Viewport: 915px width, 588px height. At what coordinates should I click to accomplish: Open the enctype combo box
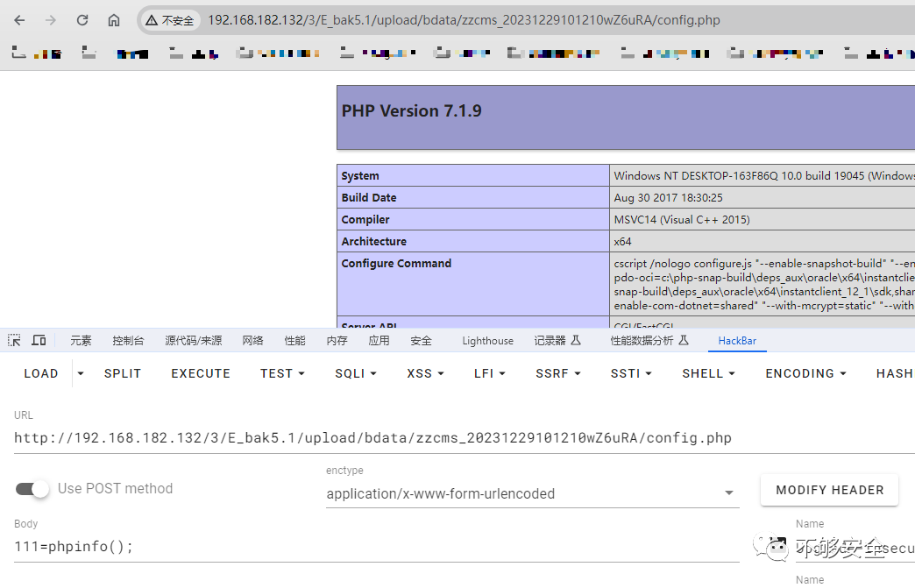(532, 493)
